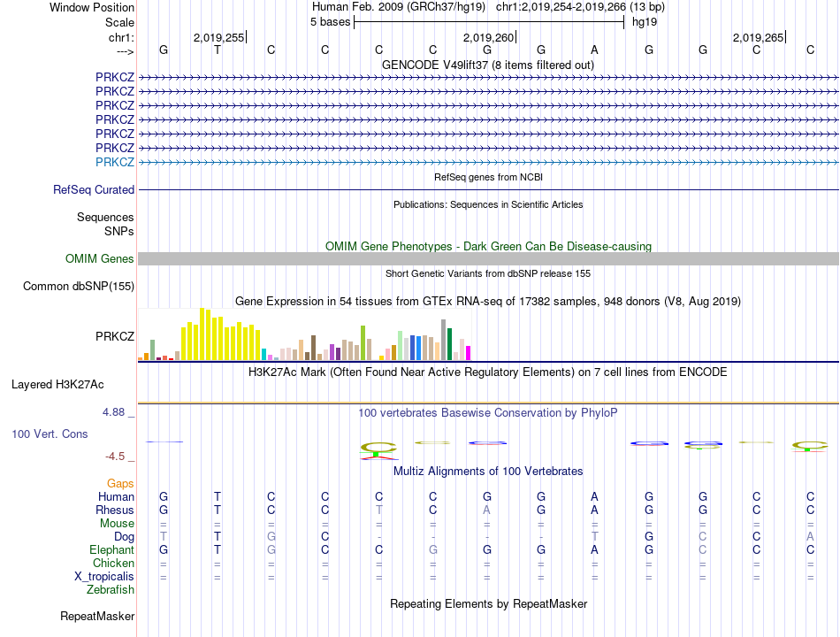The image size is (840, 637).
Task: Click the OMIM Genes label
Action: pos(99,258)
